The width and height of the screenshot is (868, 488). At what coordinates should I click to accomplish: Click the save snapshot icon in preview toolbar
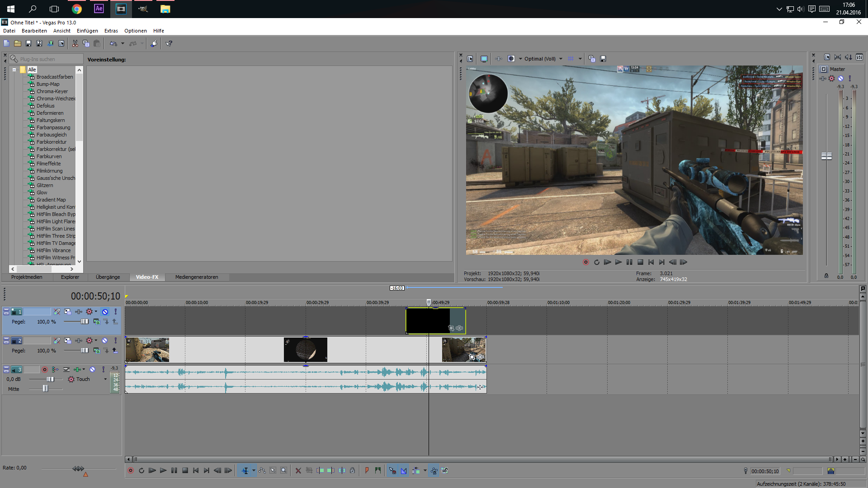pos(603,59)
